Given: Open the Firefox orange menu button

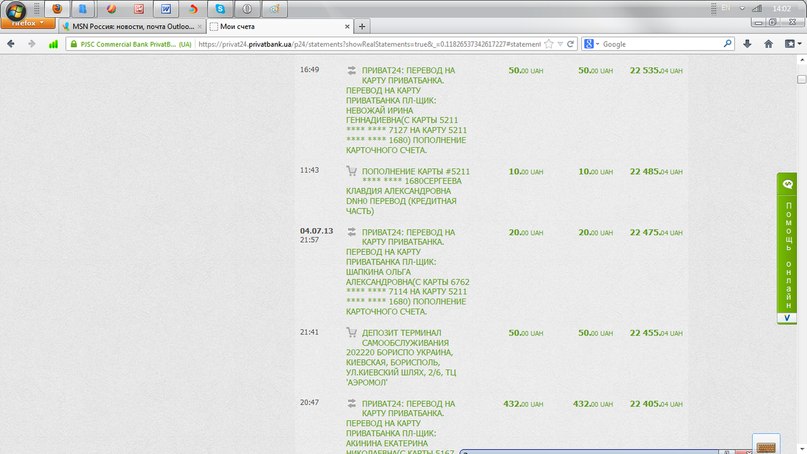Looking at the screenshot, I should click(28, 23).
